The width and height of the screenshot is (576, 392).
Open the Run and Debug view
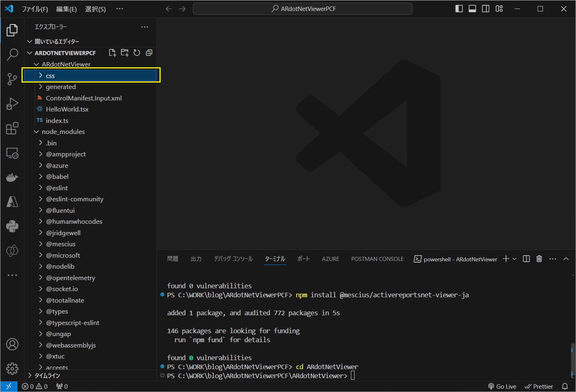click(x=12, y=104)
